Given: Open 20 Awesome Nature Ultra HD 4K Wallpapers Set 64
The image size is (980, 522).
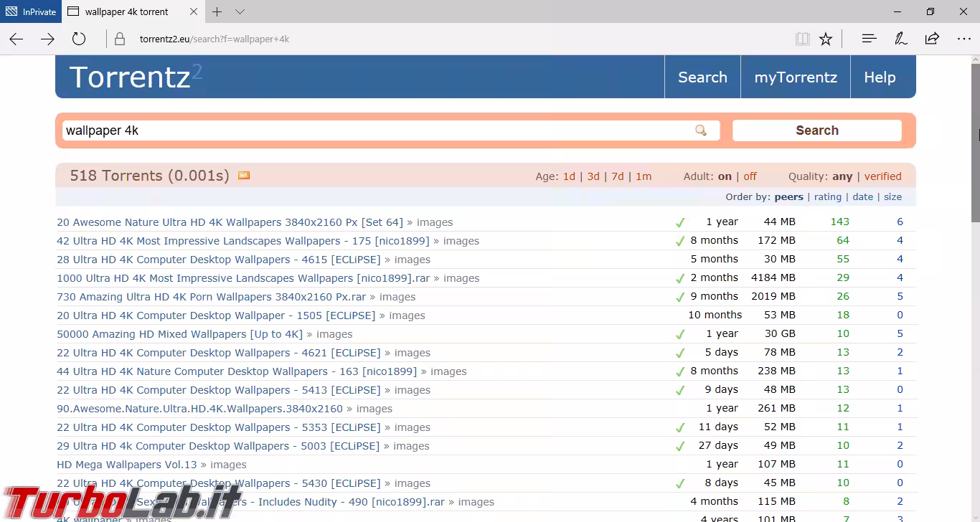Looking at the screenshot, I should pos(230,222).
